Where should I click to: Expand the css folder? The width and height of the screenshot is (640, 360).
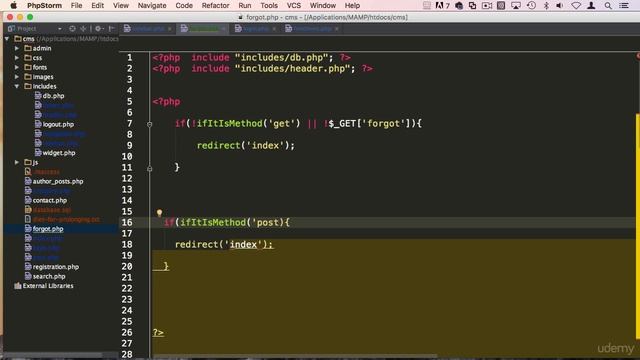[x=17, y=58]
